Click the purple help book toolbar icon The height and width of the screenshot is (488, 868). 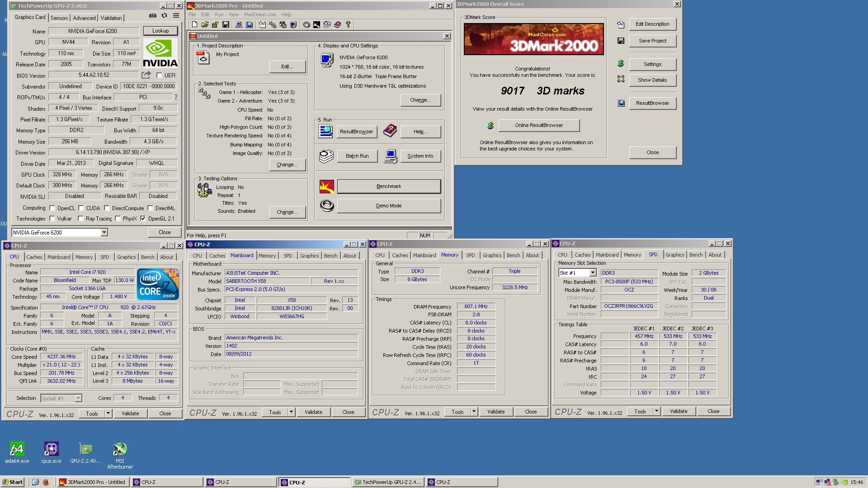coord(337,25)
